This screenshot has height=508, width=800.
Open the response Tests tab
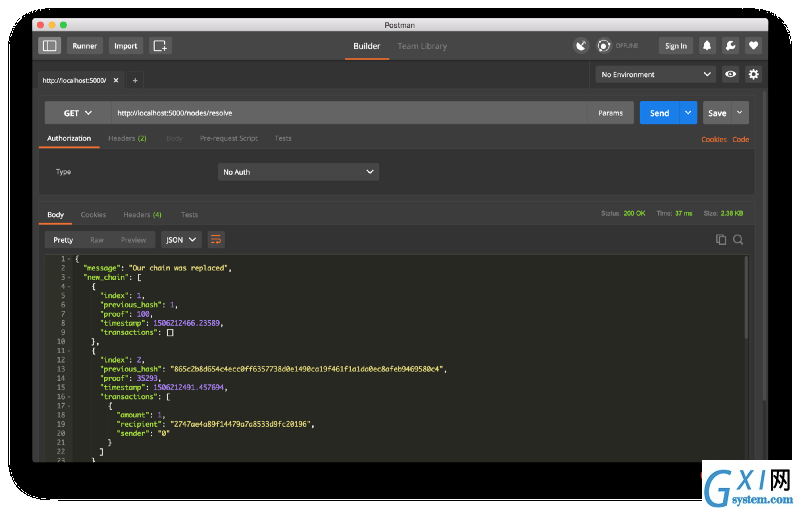[189, 215]
